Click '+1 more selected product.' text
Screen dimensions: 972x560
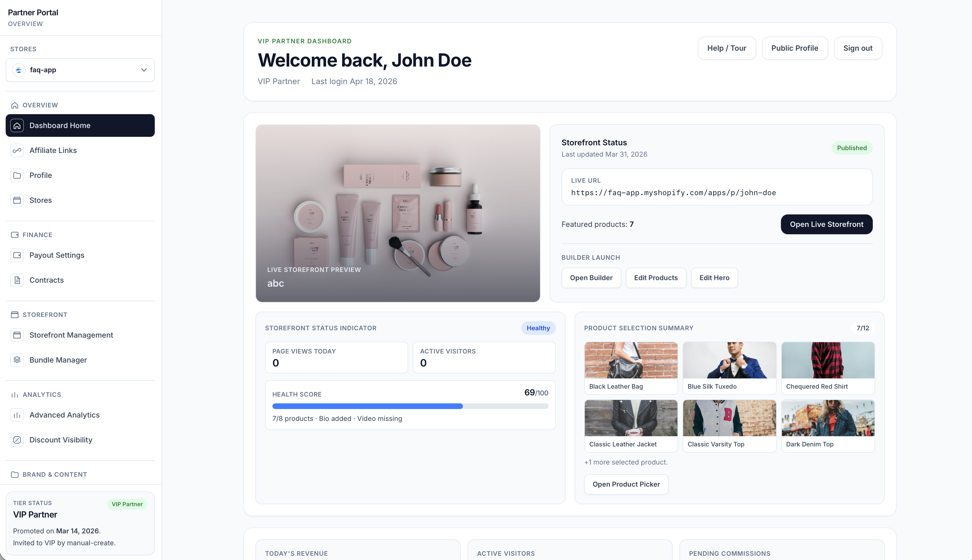click(x=626, y=462)
